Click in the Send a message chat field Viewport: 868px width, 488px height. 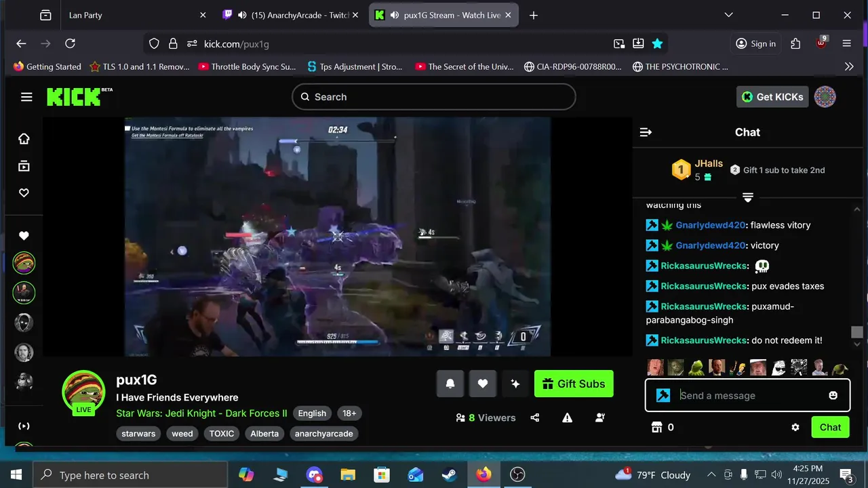click(747, 396)
